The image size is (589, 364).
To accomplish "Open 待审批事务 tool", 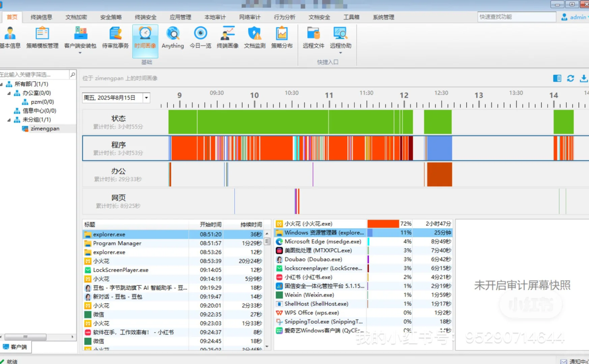I will point(115,37).
